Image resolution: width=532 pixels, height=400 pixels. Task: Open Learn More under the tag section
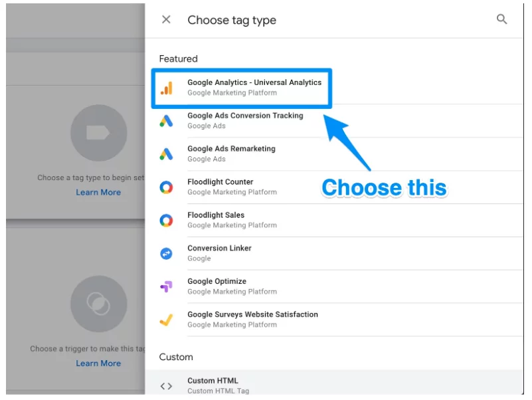coord(98,192)
